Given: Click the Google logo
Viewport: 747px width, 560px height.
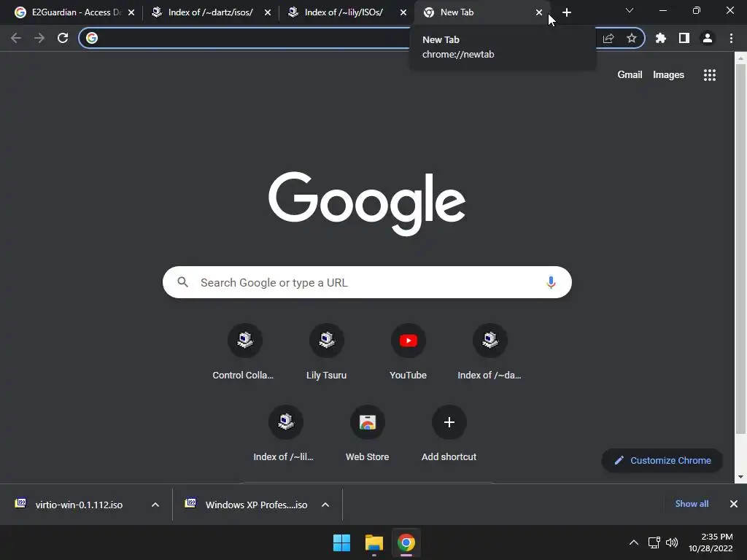Looking at the screenshot, I should pos(367,203).
